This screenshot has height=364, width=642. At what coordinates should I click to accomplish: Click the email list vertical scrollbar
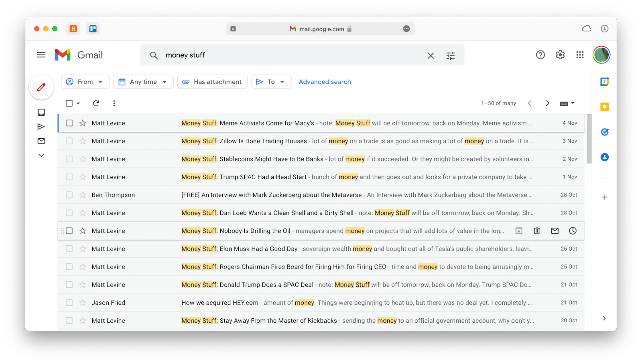coord(589,139)
